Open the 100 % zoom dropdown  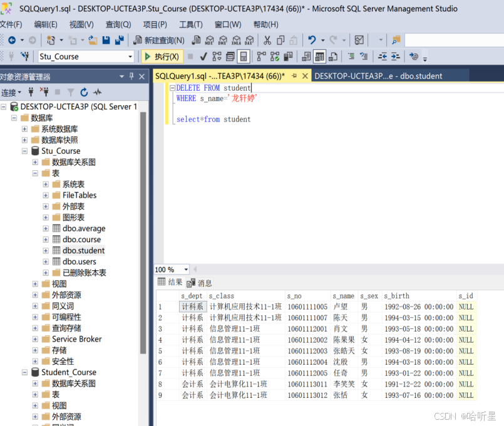tap(186, 270)
